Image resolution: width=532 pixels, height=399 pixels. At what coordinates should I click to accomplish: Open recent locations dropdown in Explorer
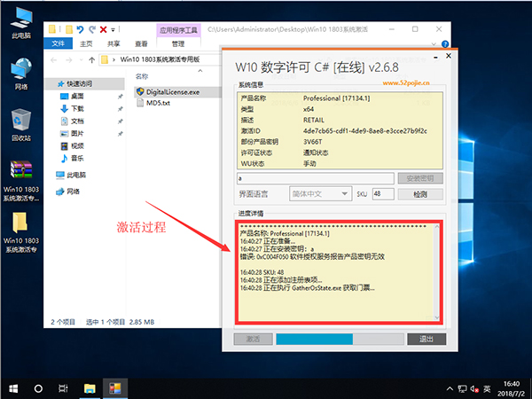pyautogui.click(x=81, y=60)
